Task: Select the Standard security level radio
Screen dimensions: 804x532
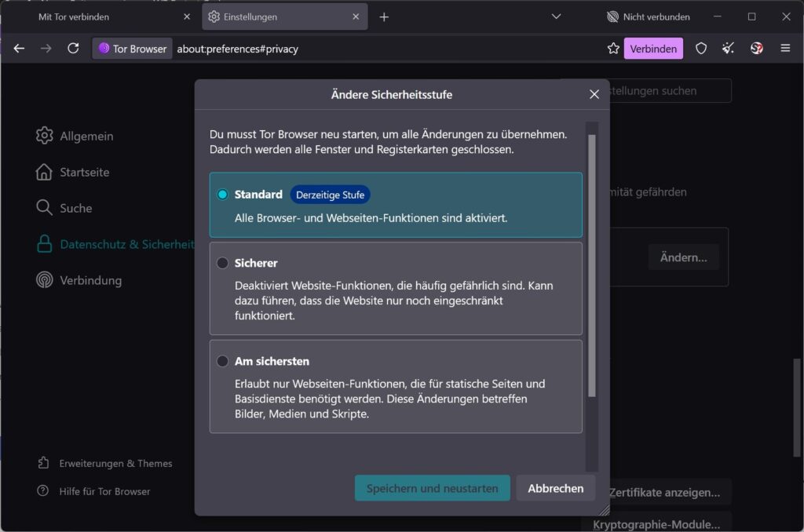Action: click(222, 195)
